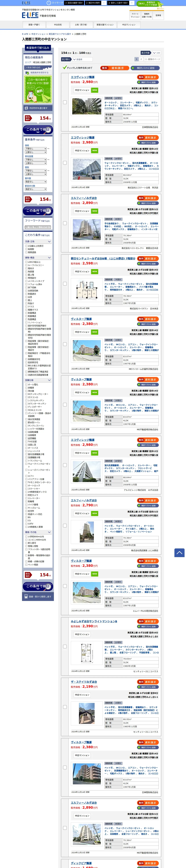
Task: Click the 検索条件を保存する icon
Action: click(x=27, y=72)
